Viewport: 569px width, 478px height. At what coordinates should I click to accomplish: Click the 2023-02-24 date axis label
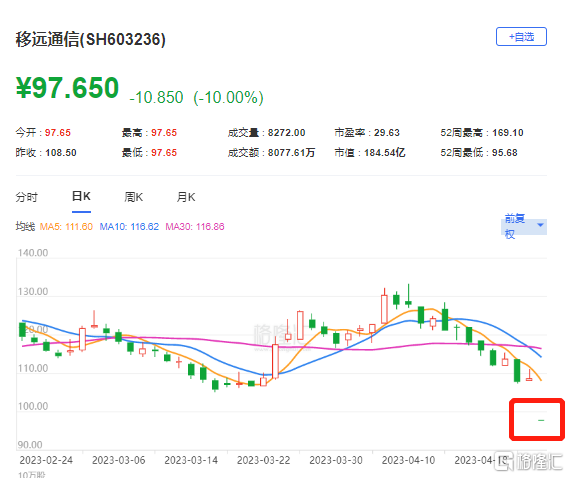point(46,460)
